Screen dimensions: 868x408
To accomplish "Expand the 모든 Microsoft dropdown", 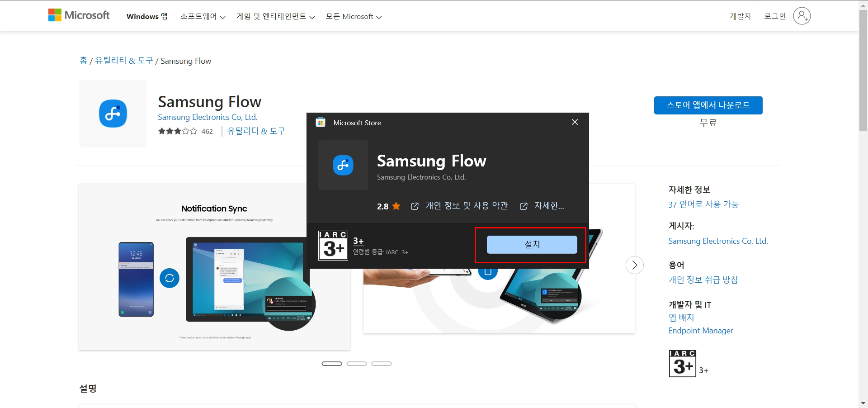I will [x=354, y=16].
